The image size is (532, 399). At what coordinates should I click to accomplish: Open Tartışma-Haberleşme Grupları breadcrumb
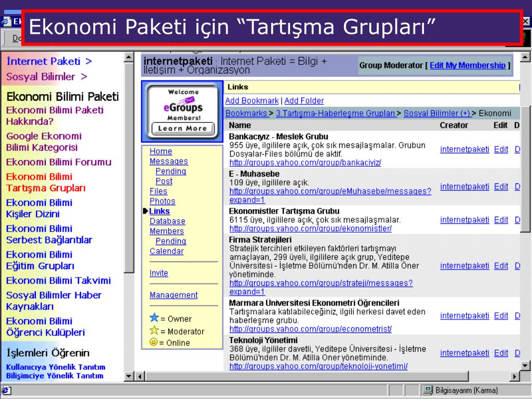pyautogui.click(x=335, y=113)
